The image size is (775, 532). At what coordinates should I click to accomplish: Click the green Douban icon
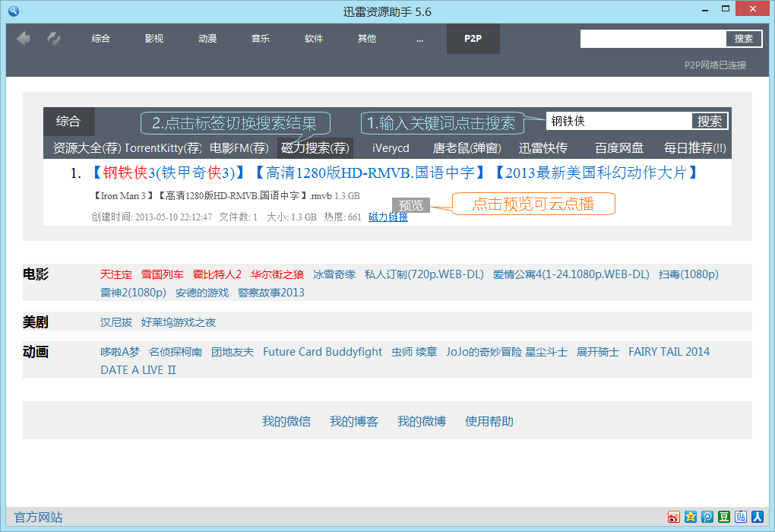point(724,517)
